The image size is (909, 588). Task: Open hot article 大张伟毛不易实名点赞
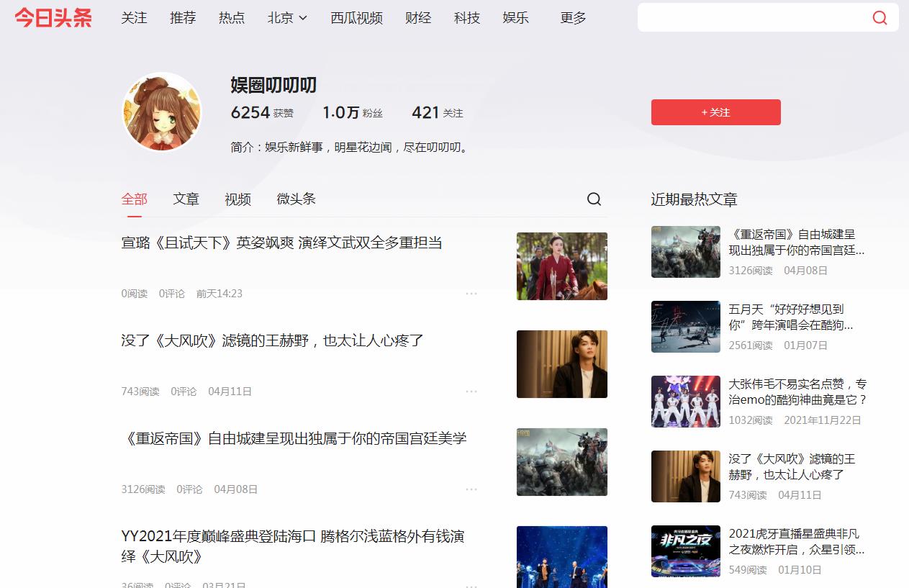pyautogui.click(x=798, y=392)
